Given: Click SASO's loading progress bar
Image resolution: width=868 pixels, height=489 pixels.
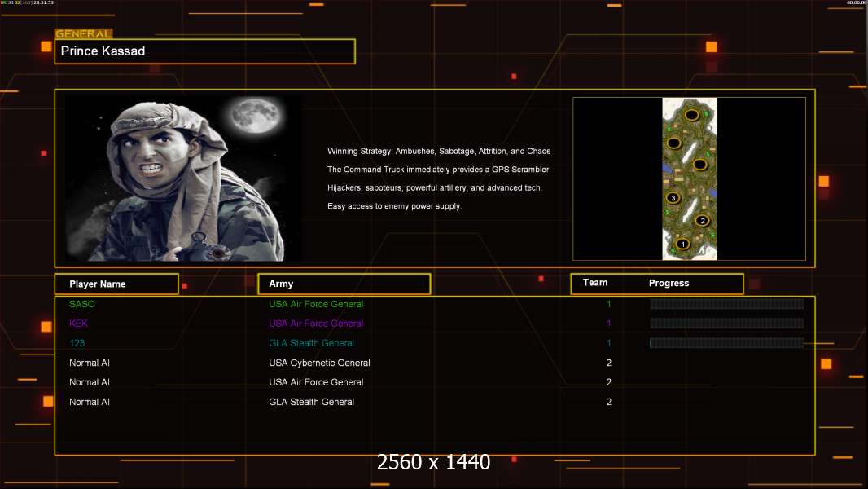Looking at the screenshot, I should pyautogui.click(x=726, y=304).
